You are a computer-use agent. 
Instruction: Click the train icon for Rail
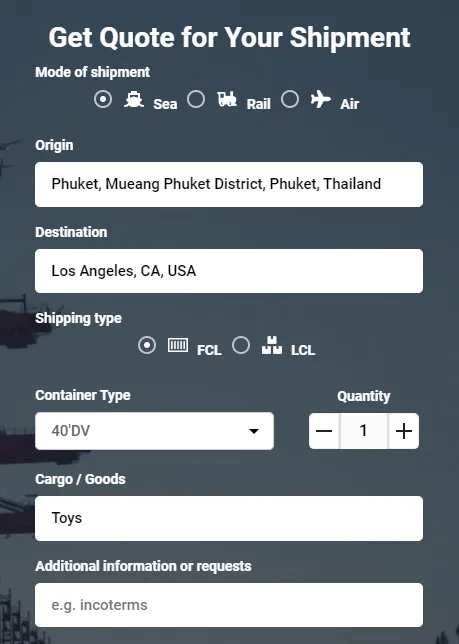(227, 99)
